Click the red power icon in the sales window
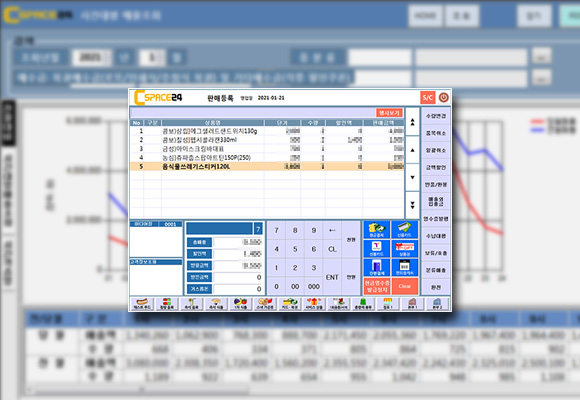The width and height of the screenshot is (580, 400). tap(444, 98)
